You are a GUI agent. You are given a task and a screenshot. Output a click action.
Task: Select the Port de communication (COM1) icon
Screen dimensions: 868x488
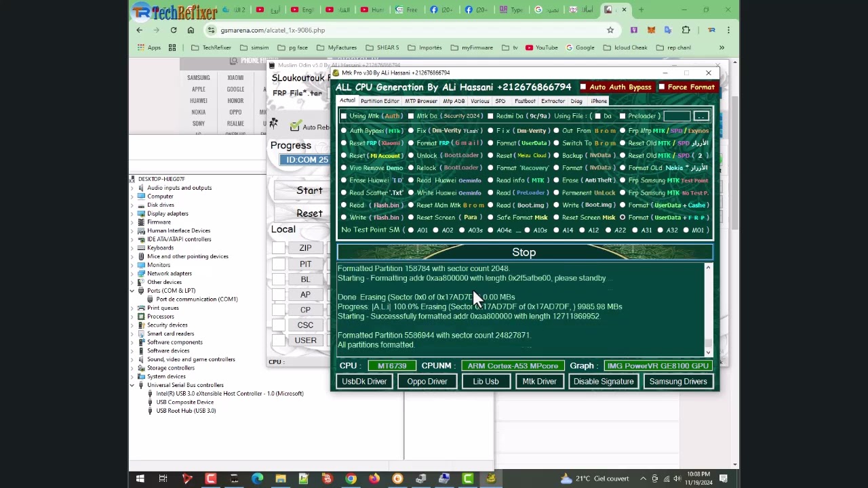(x=151, y=299)
